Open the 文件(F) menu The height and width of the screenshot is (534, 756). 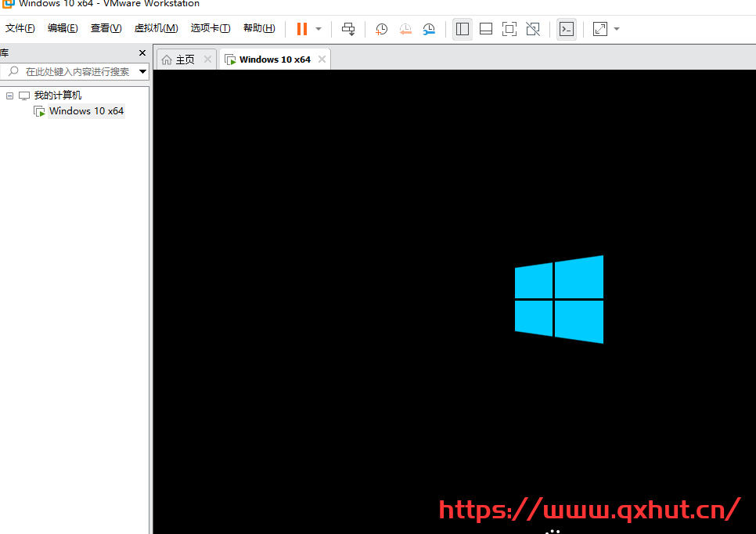click(20, 28)
